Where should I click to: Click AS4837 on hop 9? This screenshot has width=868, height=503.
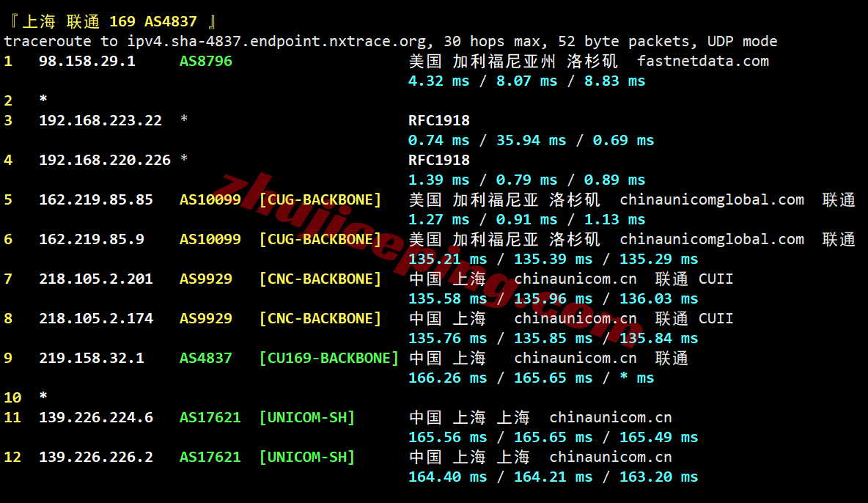tap(205, 358)
